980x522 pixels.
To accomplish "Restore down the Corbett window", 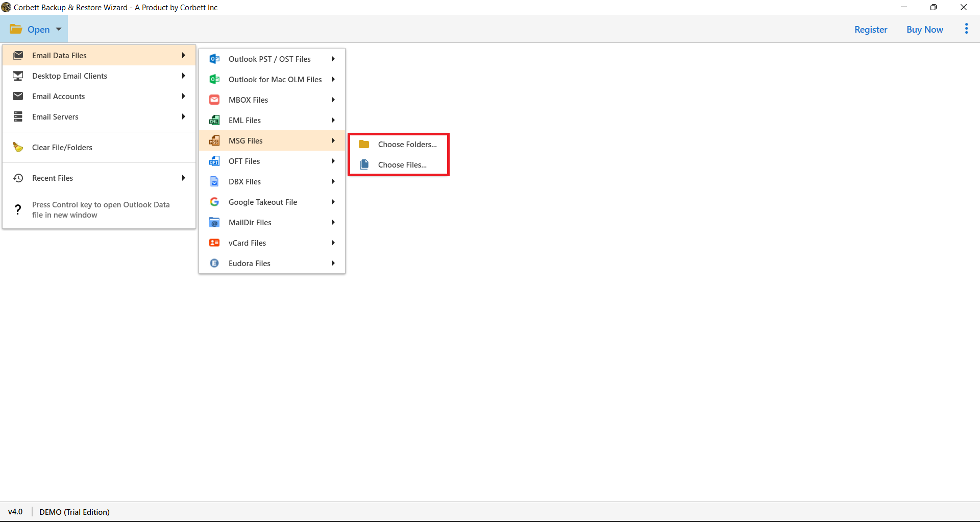I will 934,7.
